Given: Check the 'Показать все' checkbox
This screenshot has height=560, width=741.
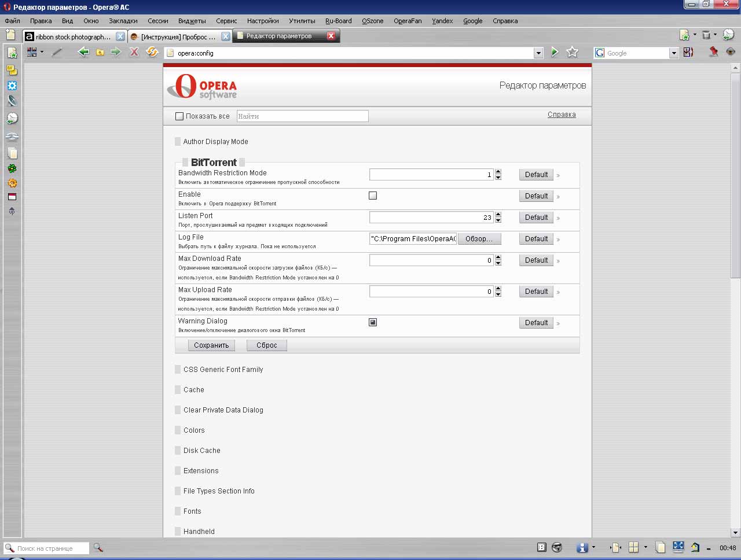Looking at the screenshot, I should tap(179, 116).
